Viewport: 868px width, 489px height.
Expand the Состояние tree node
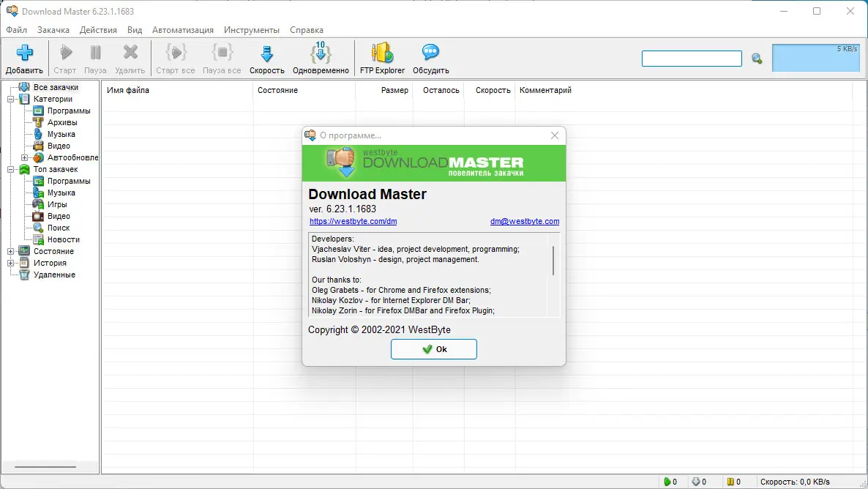tap(10, 251)
